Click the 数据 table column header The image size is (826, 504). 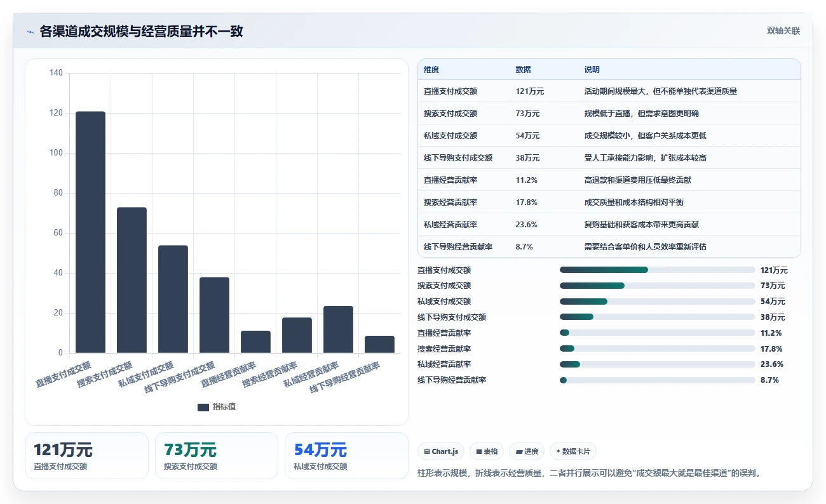[x=524, y=70]
